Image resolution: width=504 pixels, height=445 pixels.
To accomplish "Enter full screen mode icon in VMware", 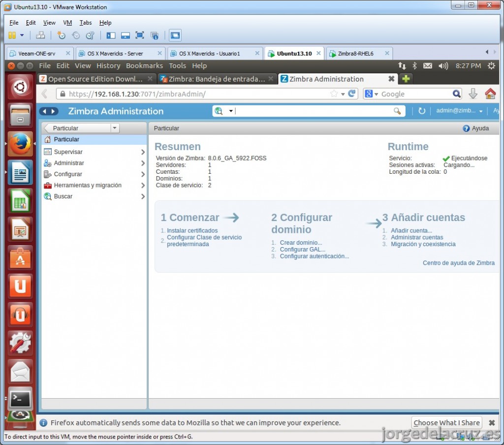I will [x=139, y=35].
